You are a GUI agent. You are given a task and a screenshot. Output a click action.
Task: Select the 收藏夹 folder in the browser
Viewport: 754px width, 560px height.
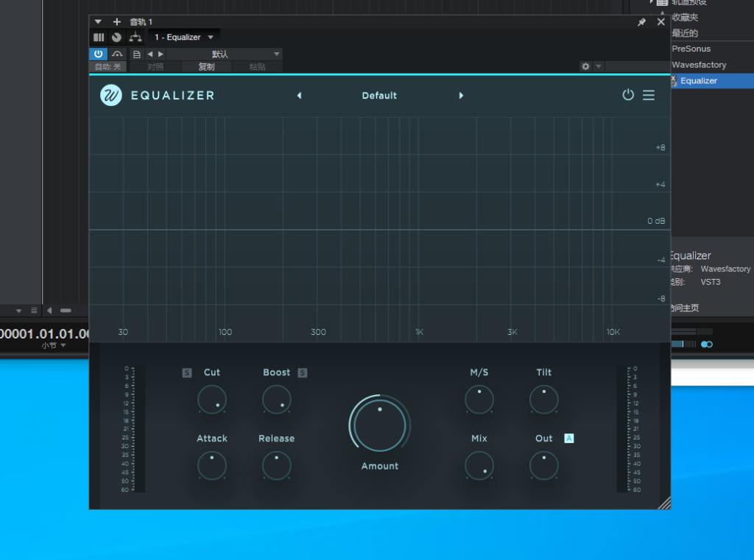point(685,18)
